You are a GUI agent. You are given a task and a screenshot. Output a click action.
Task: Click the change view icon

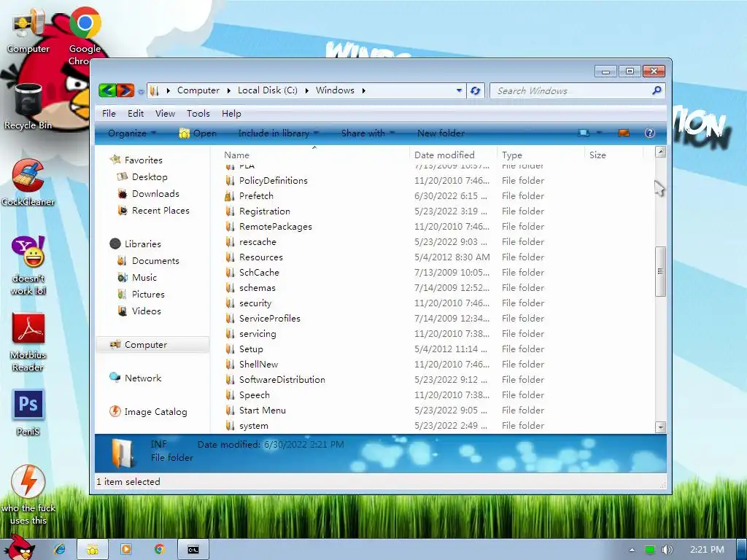tap(583, 133)
